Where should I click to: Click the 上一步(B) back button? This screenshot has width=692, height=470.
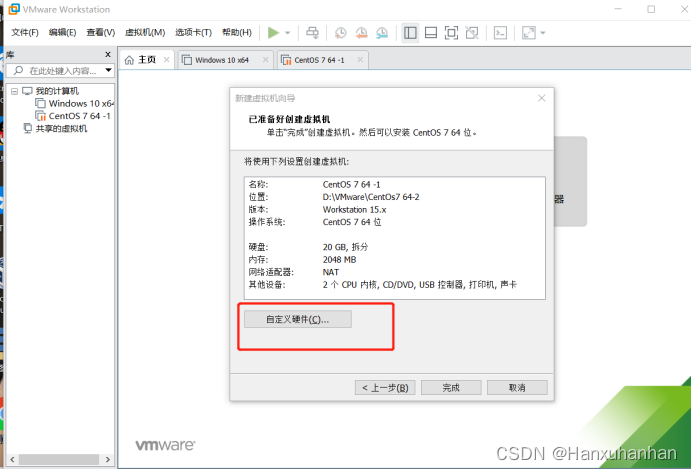[x=385, y=387]
